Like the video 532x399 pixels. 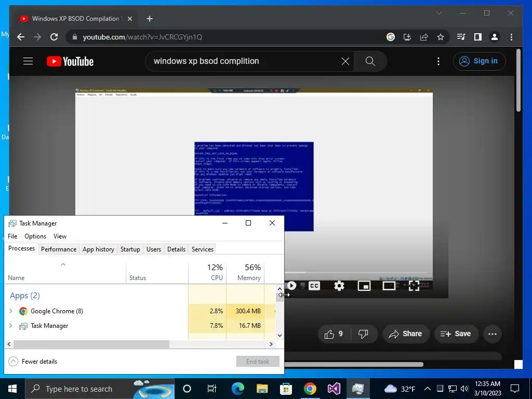[x=334, y=334]
